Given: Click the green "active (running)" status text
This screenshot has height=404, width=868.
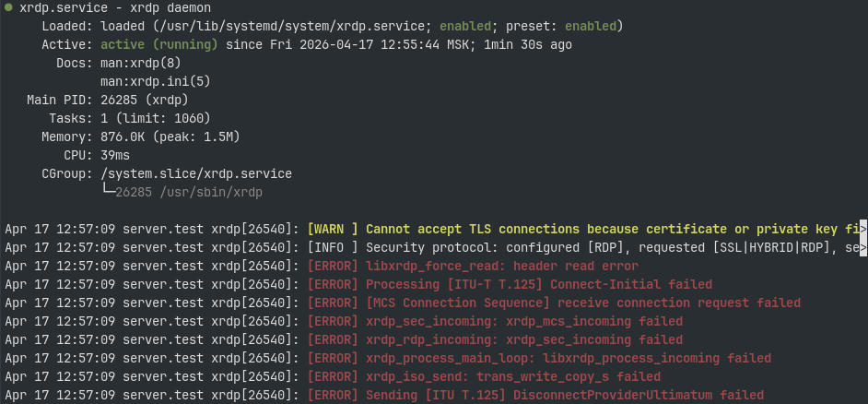Looking at the screenshot, I should (x=158, y=44).
